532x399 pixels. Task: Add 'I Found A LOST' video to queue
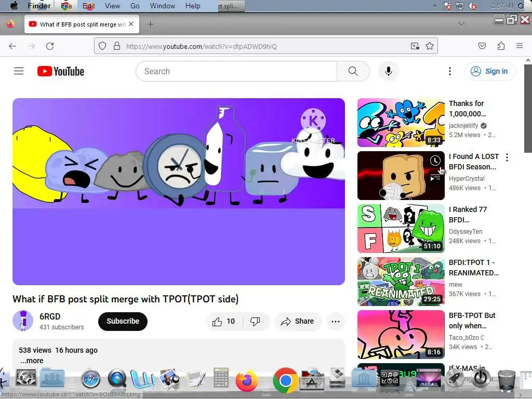coord(435,177)
